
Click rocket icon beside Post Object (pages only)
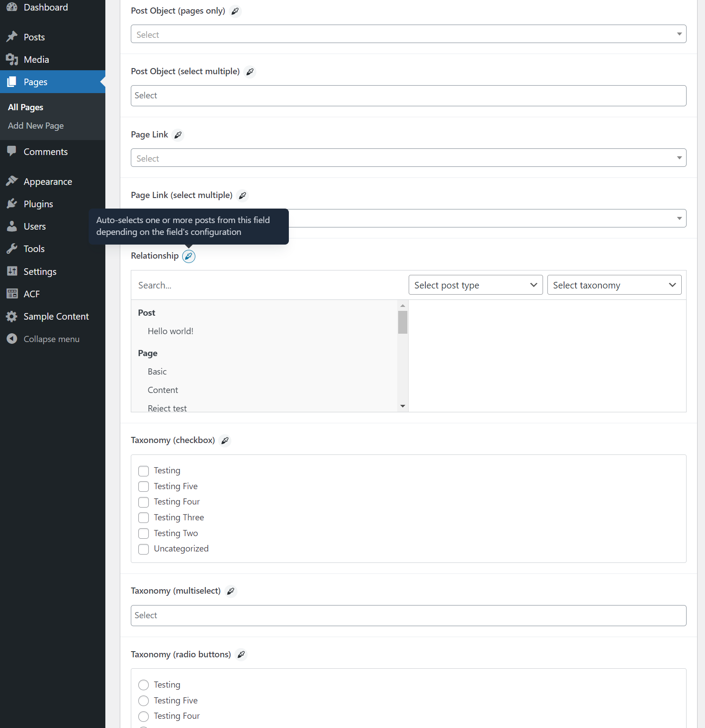235,11
